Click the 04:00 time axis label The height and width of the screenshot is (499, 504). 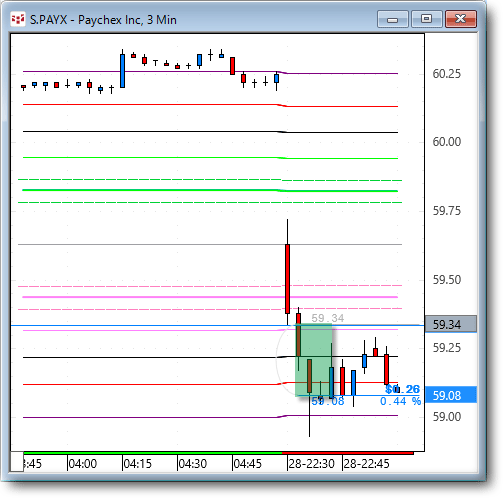[82, 464]
